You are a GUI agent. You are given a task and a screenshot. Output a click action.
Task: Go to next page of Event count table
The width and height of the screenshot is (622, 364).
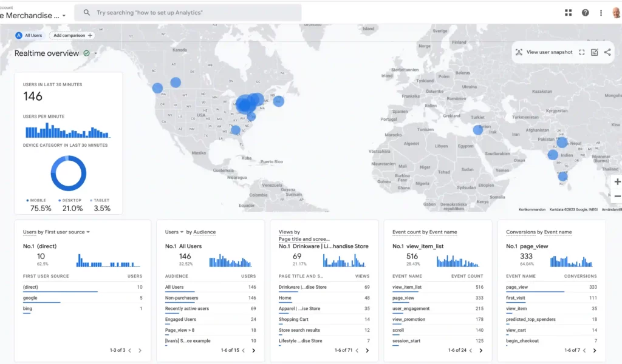click(480, 351)
